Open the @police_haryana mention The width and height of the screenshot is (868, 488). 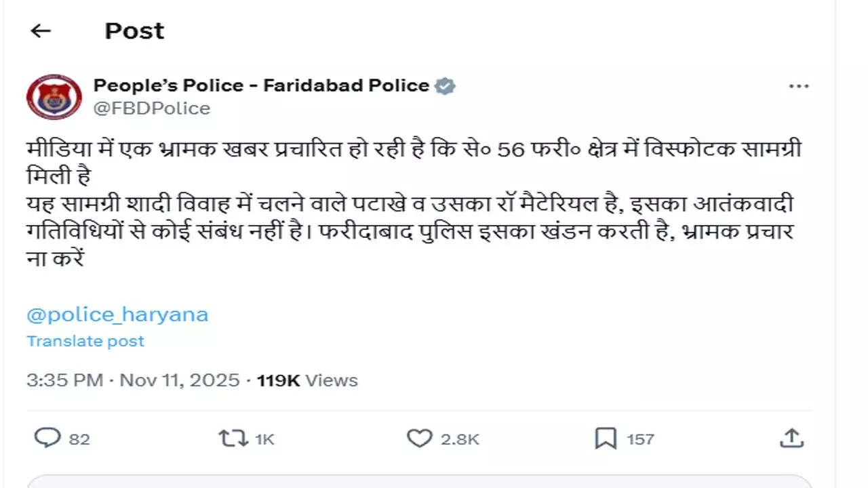pos(117,314)
